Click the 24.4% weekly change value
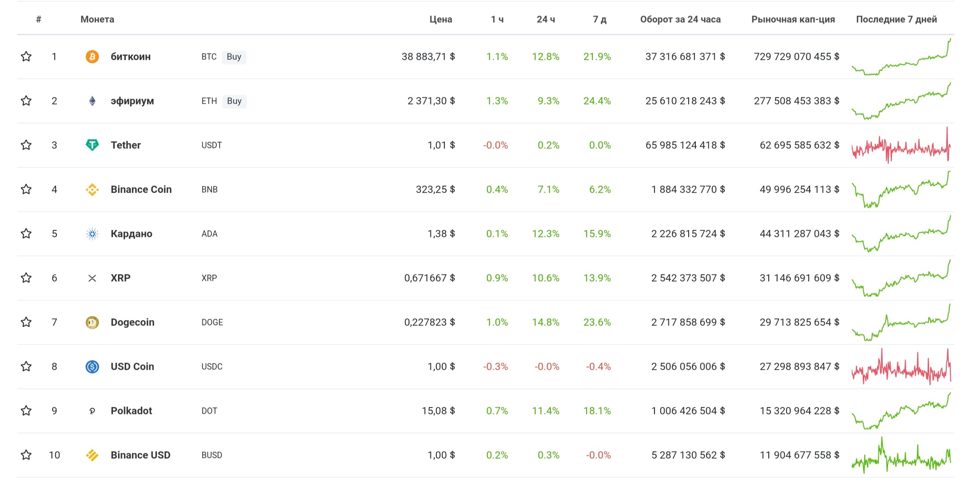 [597, 101]
